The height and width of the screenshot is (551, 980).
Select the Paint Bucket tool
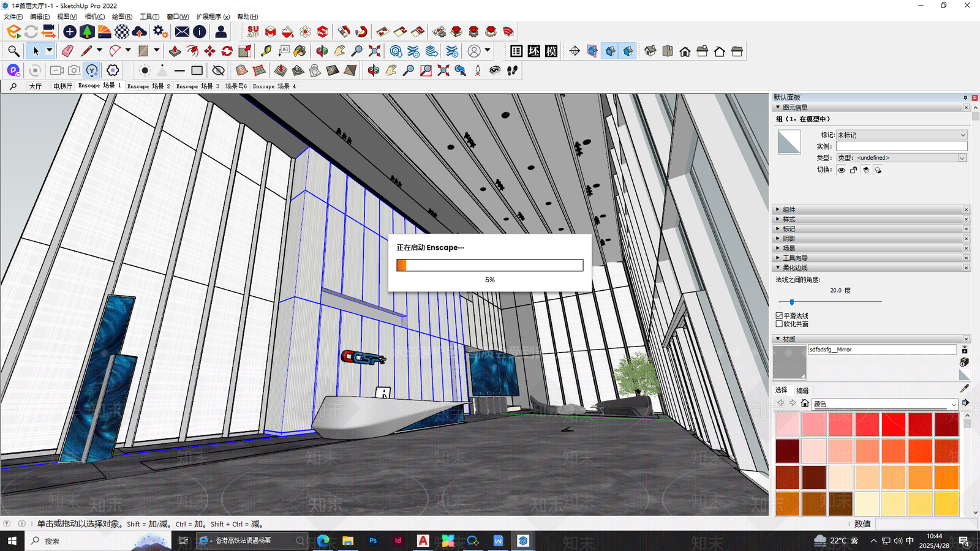pos(300,51)
